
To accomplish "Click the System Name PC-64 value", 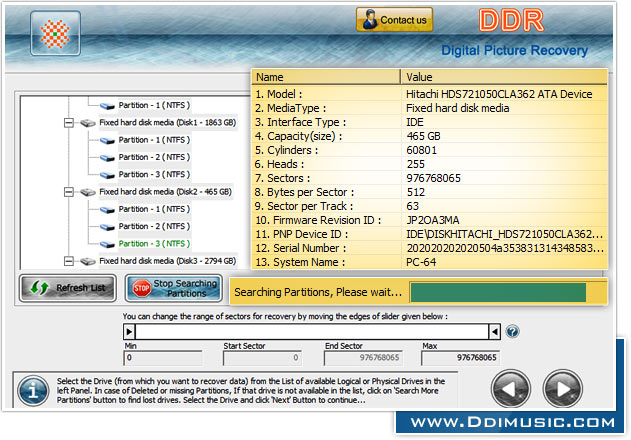I will pyautogui.click(x=421, y=262).
